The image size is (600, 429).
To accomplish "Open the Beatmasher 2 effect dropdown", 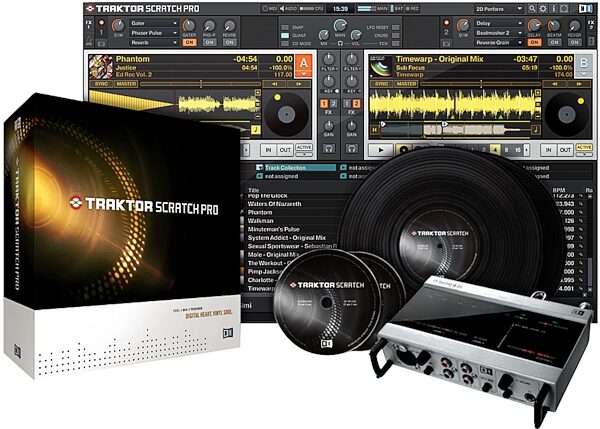I will point(499,33).
